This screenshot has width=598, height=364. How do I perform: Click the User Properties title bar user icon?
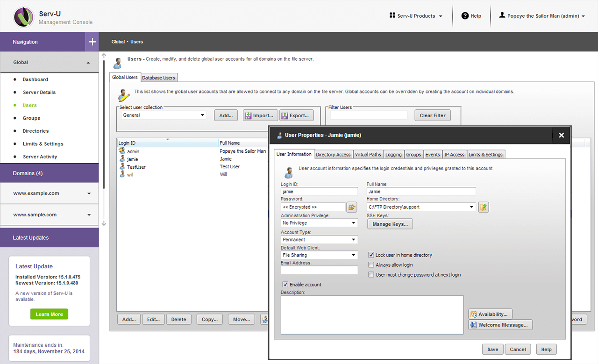tap(279, 135)
